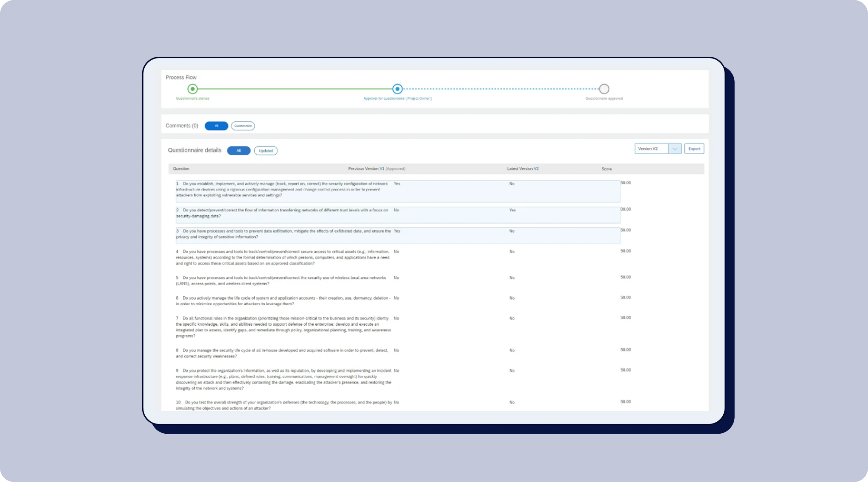The image size is (868, 482).
Task: Open the V1 (Approved) version link
Action: tap(381, 168)
